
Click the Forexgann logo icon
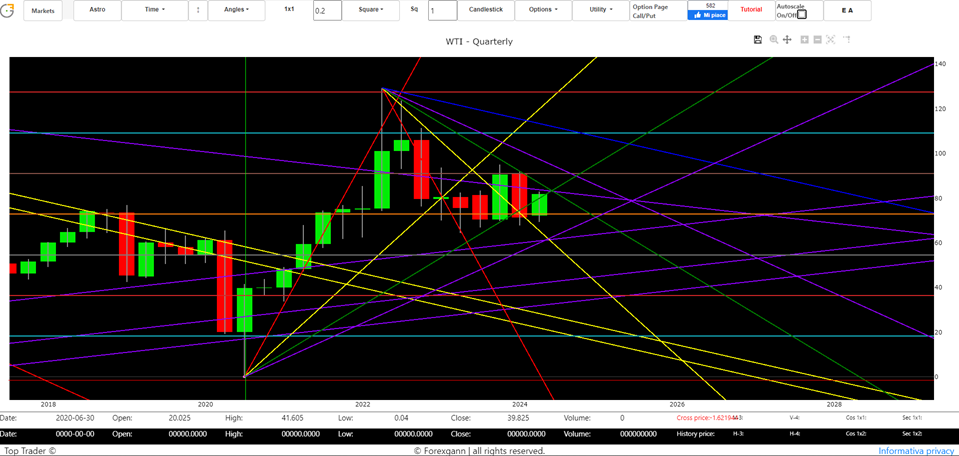8,10
